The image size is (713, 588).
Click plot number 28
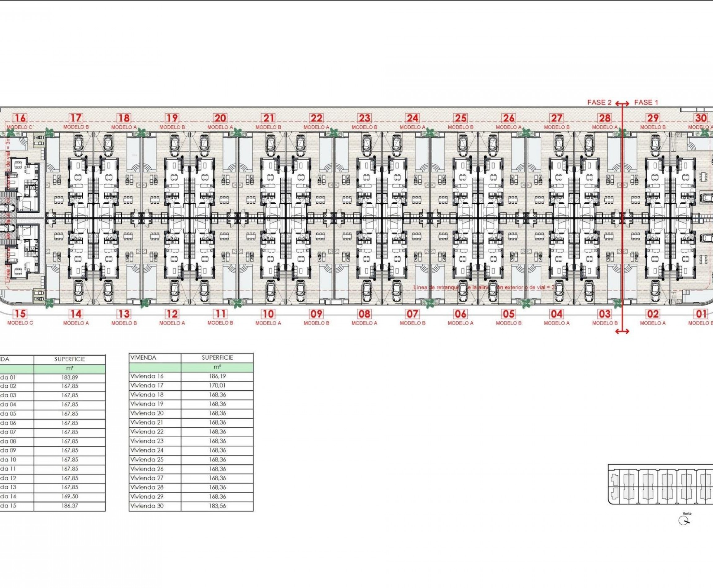point(605,118)
